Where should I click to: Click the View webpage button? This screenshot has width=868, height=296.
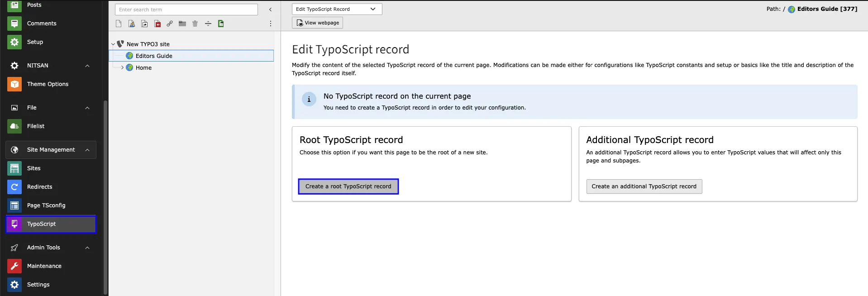tap(317, 23)
